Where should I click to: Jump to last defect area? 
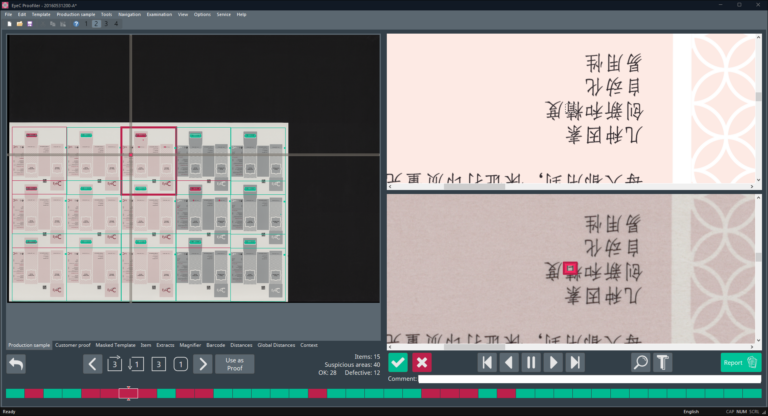pyautogui.click(x=575, y=363)
